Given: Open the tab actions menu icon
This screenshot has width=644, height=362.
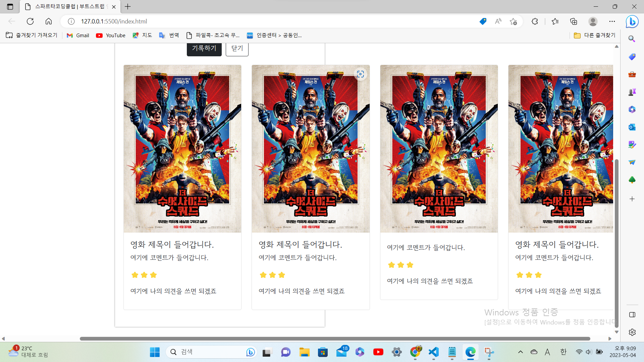Looking at the screenshot, I should pos(10,7).
